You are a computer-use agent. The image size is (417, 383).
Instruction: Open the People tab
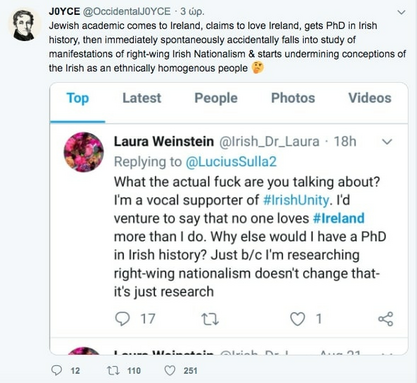tap(216, 98)
